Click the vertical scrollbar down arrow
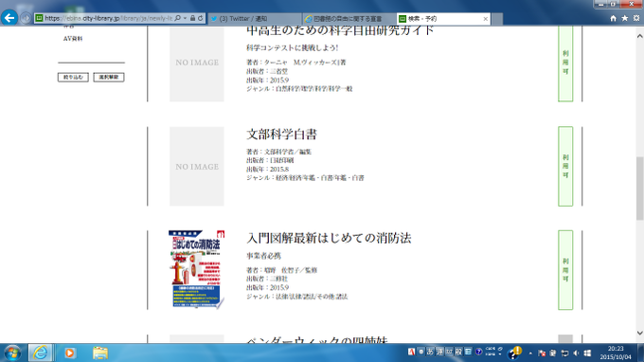The image size is (644, 362). tap(639, 334)
